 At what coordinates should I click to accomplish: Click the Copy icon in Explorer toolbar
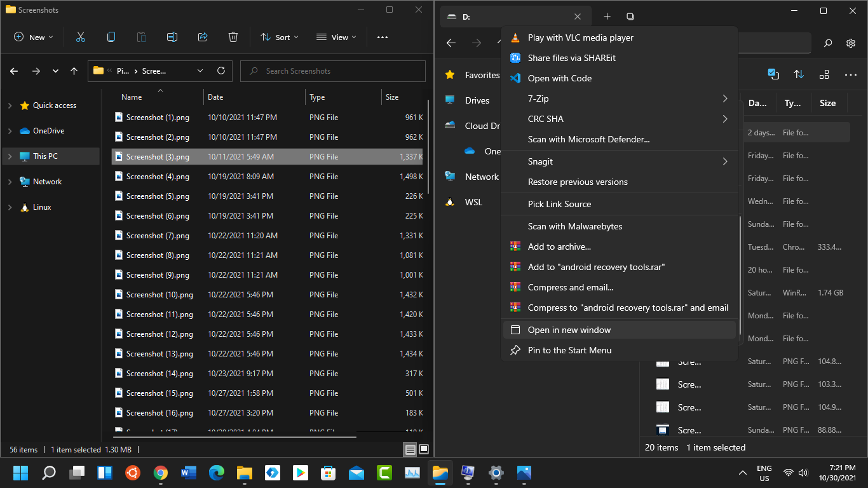click(x=111, y=37)
